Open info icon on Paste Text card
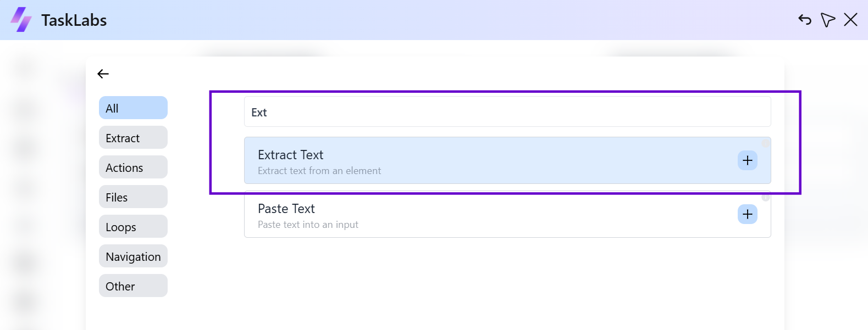The height and width of the screenshot is (330, 868). coord(766,197)
